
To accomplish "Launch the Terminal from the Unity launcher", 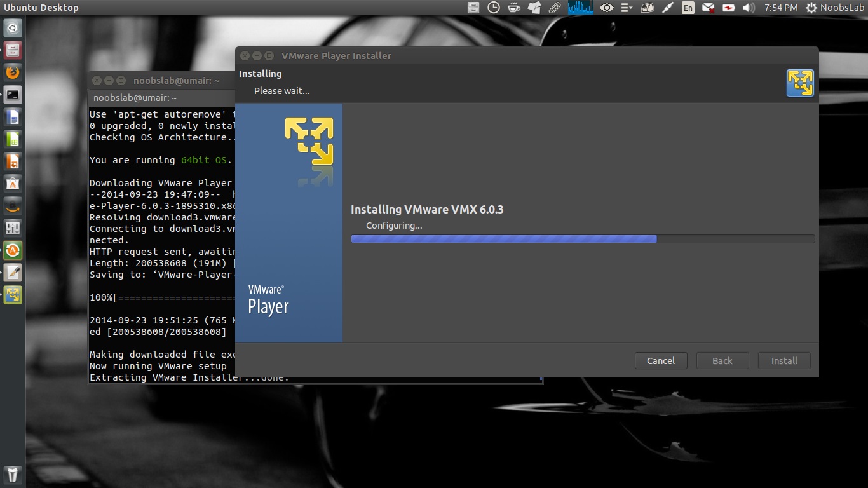I will (12, 95).
